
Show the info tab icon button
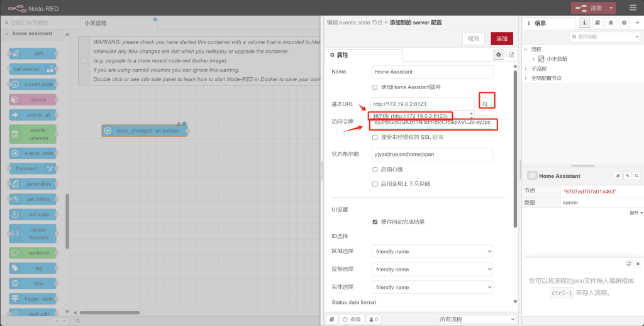click(584, 23)
